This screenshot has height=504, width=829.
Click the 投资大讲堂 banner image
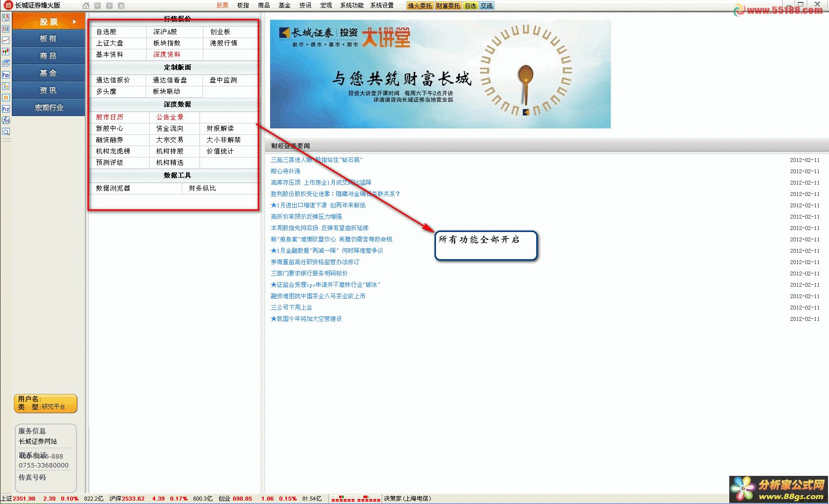[440, 74]
